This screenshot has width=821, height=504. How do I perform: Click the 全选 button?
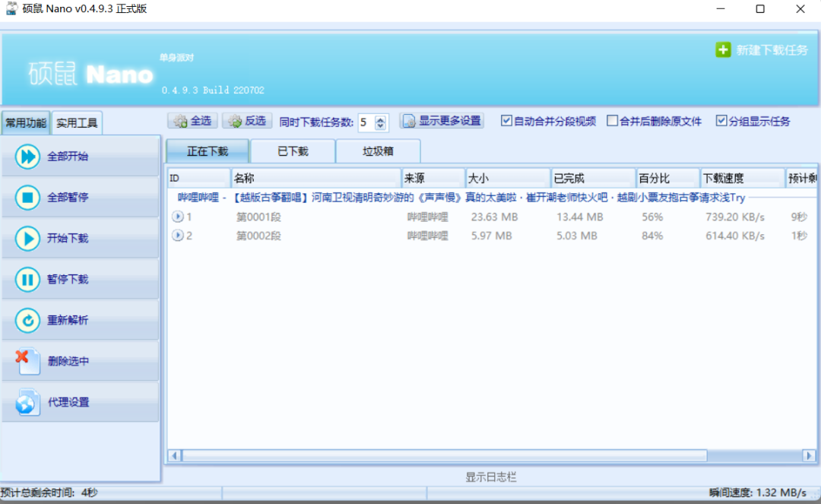(x=193, y=122)
